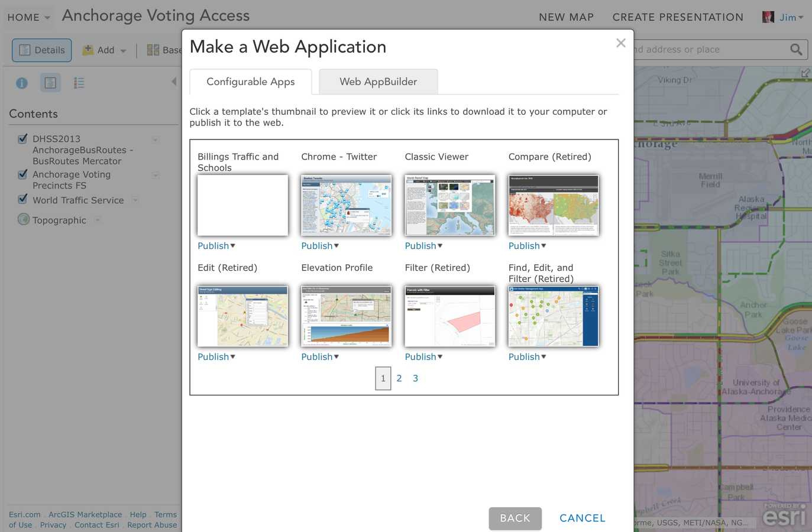Click the About info icon in the Details panel
The width and height of the screenshot is (812, 532).
coord(22,83)
